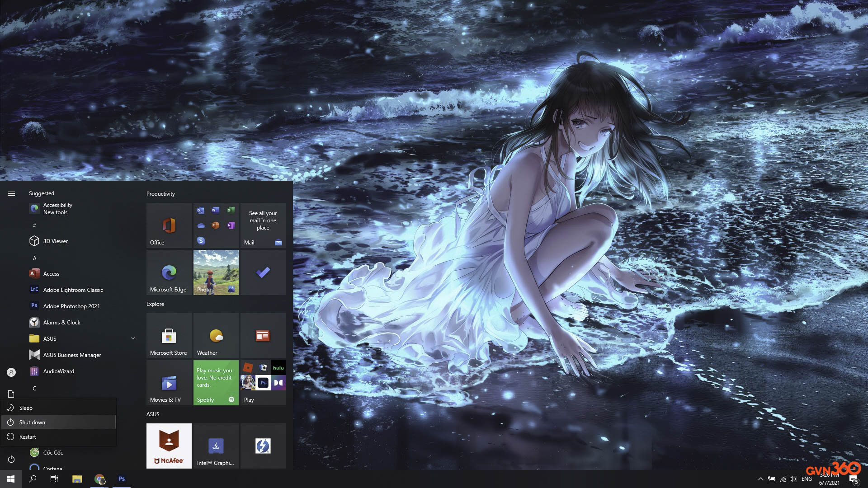868x488 pixels.
Task: Open taskbar Search magnifier
Action: (33, 479)
